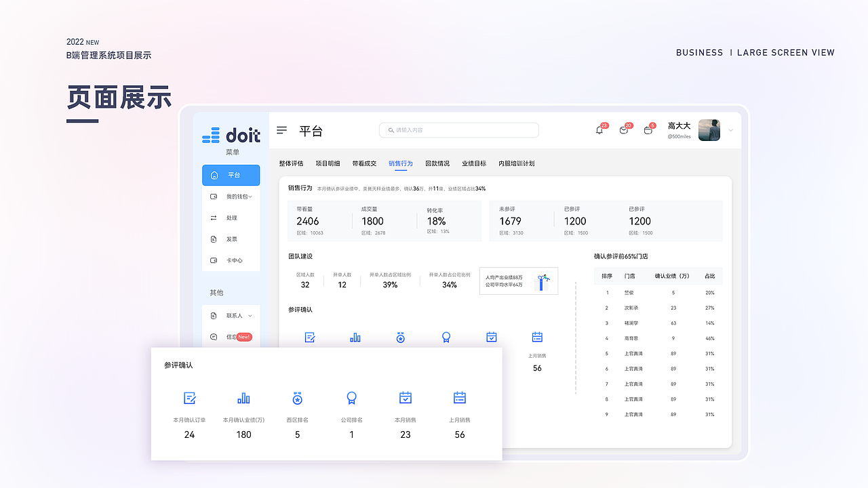
Task: Click the 人均产出业绩88万 highlight card
Action: (x=518, y=281)
